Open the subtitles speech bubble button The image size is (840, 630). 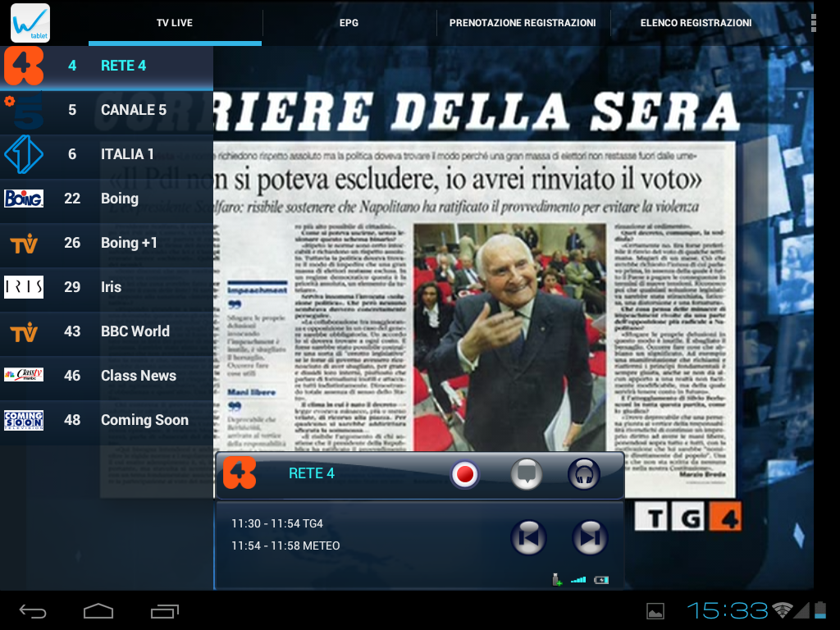point(527,475)
